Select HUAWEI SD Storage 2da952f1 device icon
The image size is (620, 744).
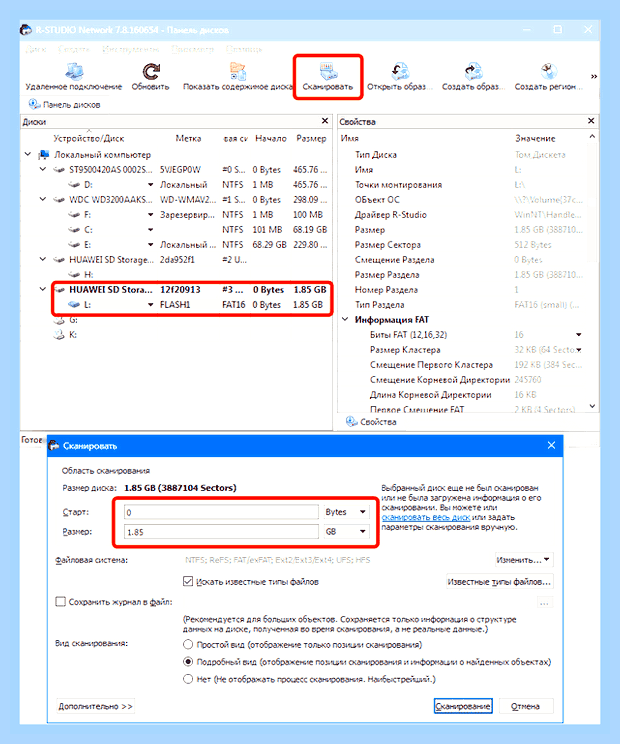(x=59, y=260)
